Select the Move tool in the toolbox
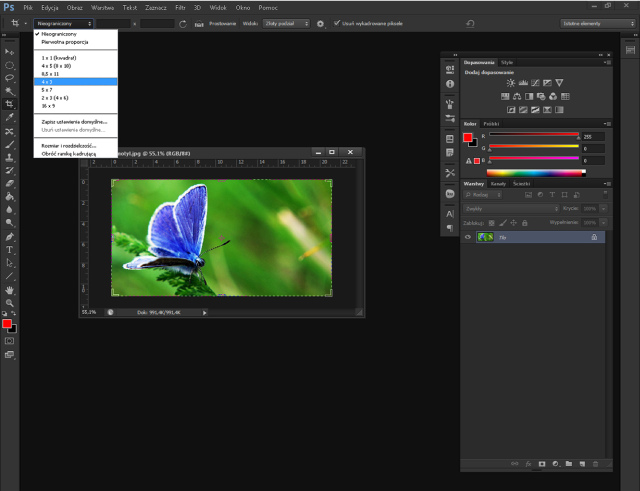Screen dimensions: 640x491 point(9,52)
